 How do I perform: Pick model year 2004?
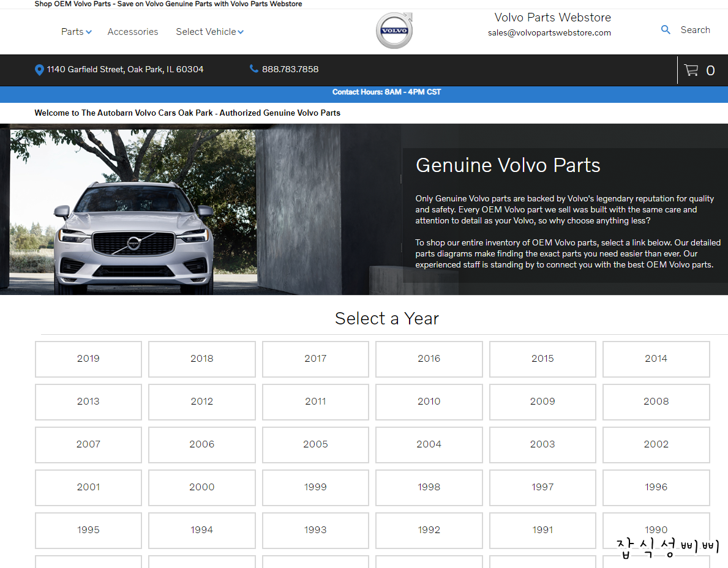coord(429,444)
